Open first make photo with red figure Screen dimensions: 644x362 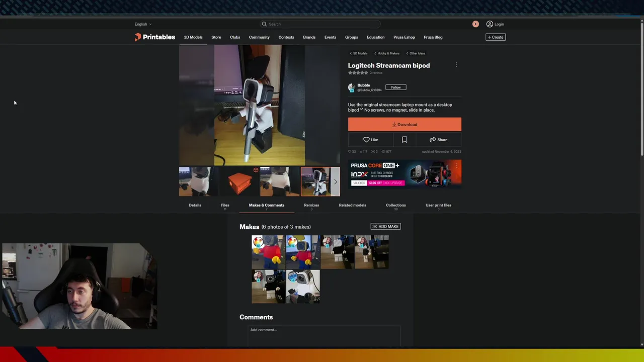click(268, 252)
